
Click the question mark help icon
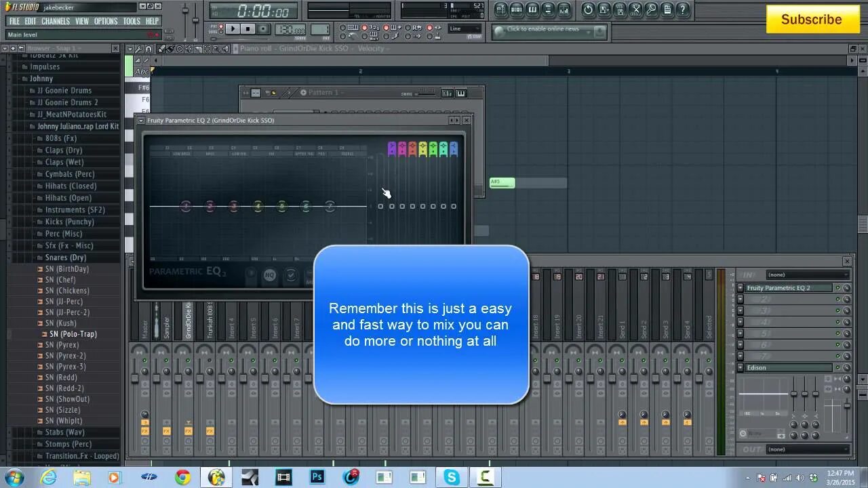(x=683, y=9)
